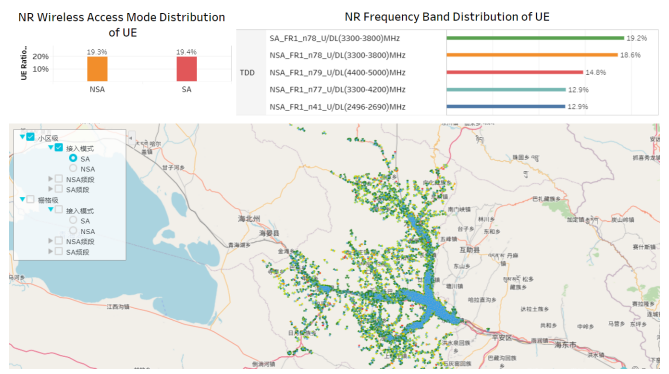Expand NSA频段 node under 小区级
The image size is (669, 374).
51,179
